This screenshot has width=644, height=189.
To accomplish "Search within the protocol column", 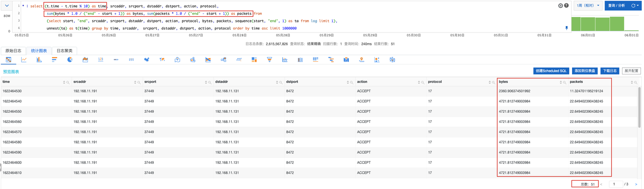I will pos(493,82).
